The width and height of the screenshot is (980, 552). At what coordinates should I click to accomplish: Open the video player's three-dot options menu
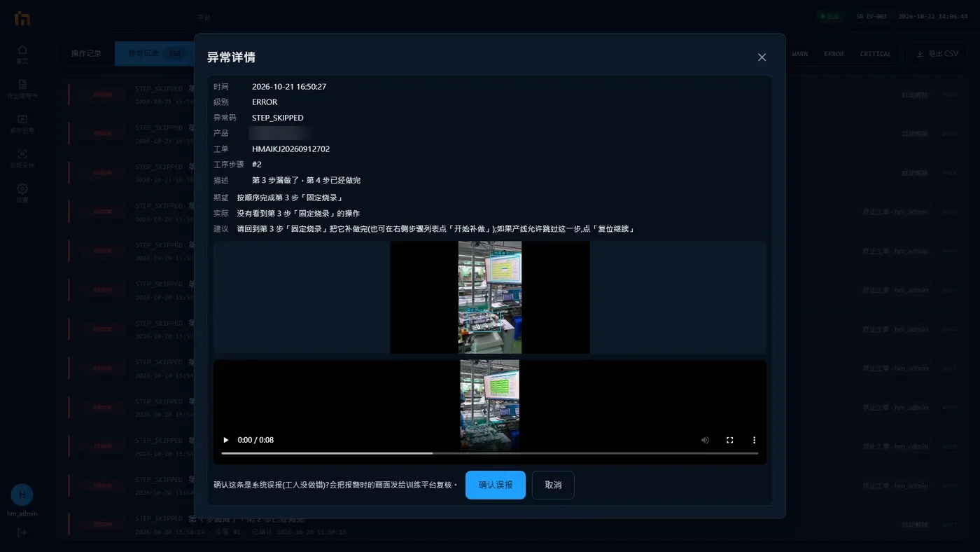tap(754, 440)
